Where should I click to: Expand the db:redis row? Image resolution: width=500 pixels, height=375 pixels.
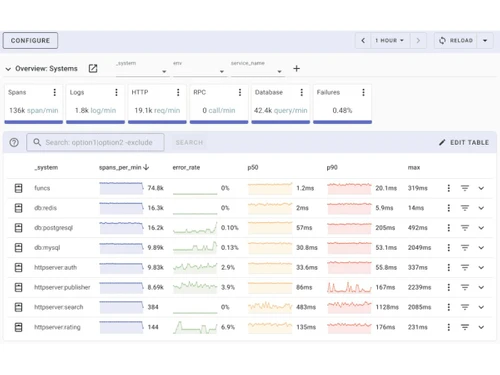[x=481, y=208]
